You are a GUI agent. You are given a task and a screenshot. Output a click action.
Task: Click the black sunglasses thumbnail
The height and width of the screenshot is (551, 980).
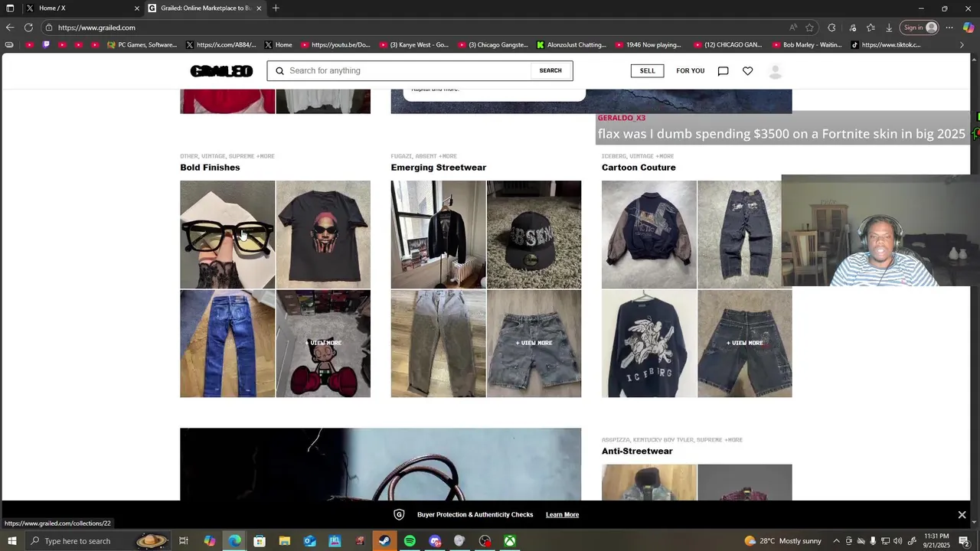click(x=227, y=234)
